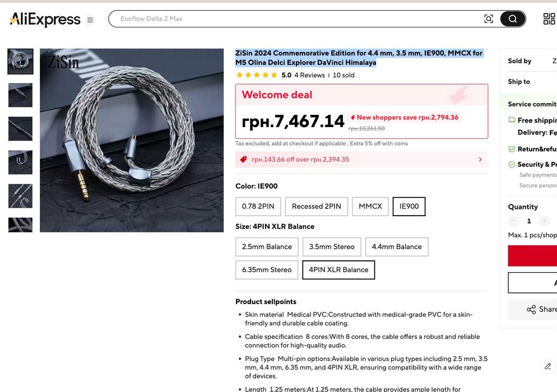Click the black search magnifier button
This screenshot has width=557, height=392.
(513, 19)
